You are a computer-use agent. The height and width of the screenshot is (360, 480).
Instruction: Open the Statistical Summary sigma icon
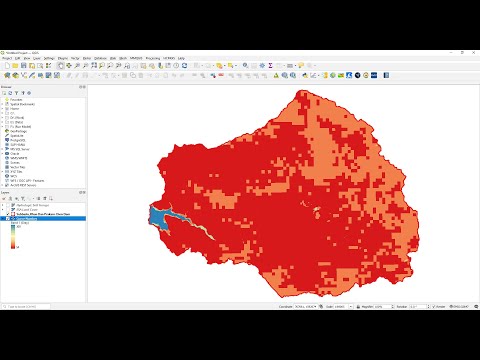270,66
